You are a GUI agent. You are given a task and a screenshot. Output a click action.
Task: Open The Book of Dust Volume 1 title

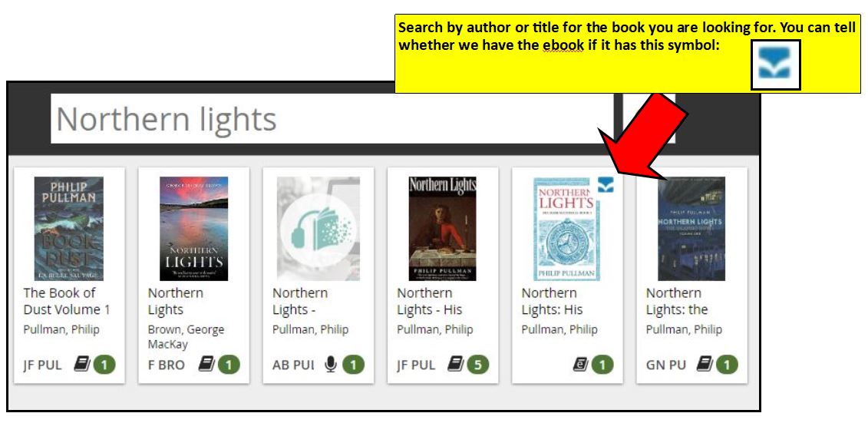coord(67,301)
